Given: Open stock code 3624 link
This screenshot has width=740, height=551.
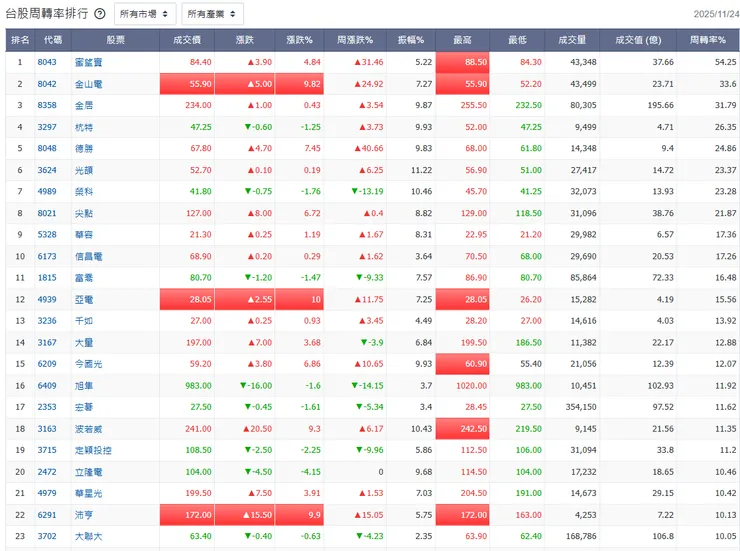Looking at the screenshot, I should pyautogui.click(x=47, y=170).
